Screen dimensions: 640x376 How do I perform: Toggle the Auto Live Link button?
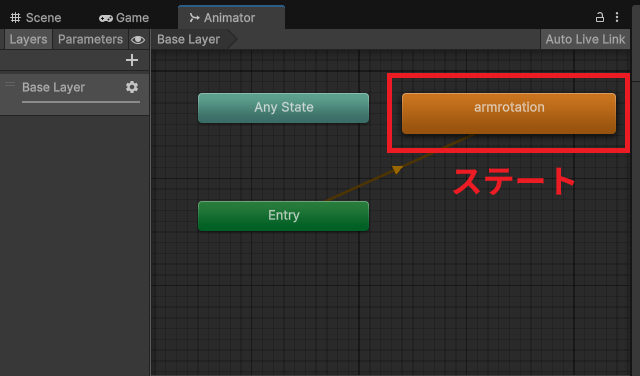(x=585, y=39)
